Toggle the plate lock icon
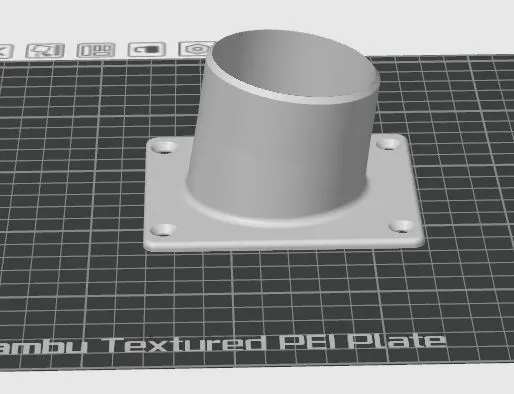514x394 pixels. 147,49
